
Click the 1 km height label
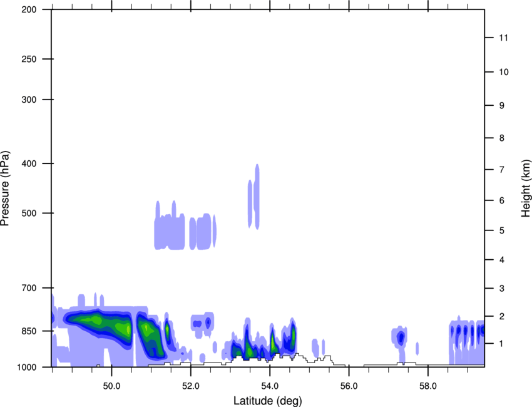502,344
